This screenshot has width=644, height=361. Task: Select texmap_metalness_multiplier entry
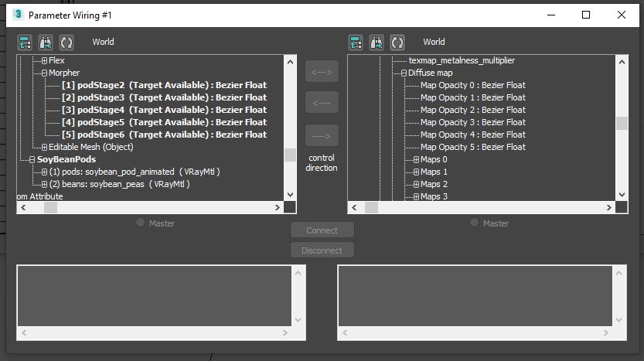click(x=462, y=60)
